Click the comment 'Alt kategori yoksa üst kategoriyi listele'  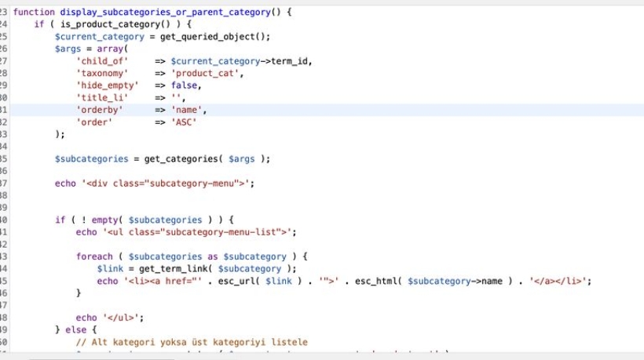pyautogui.click(x=192, y=343)
